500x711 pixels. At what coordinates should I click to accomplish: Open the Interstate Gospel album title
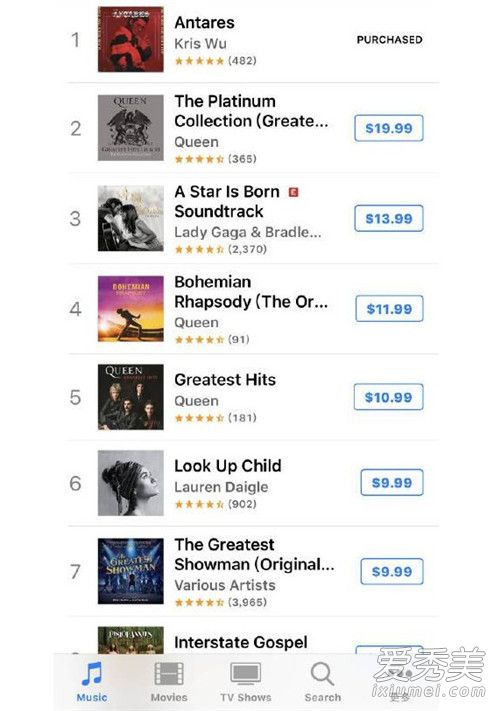pos(241,642)
